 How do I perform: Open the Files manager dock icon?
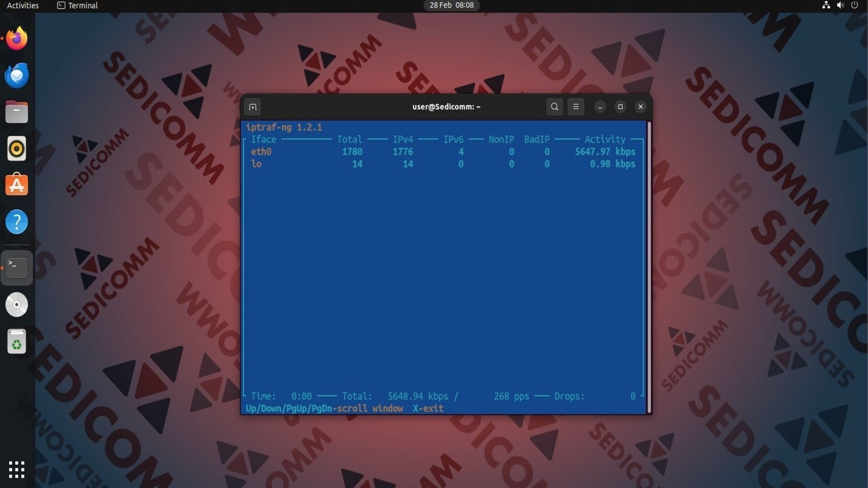[17, 112]
